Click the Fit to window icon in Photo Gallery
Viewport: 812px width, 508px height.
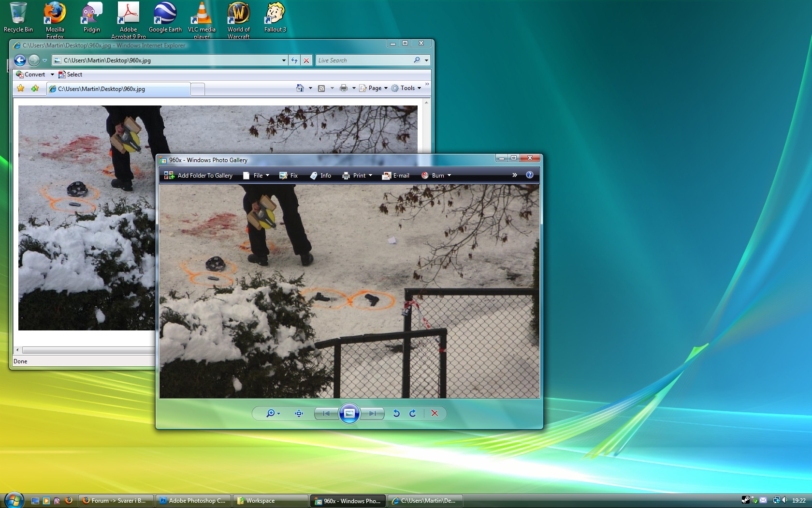(299, 413)
